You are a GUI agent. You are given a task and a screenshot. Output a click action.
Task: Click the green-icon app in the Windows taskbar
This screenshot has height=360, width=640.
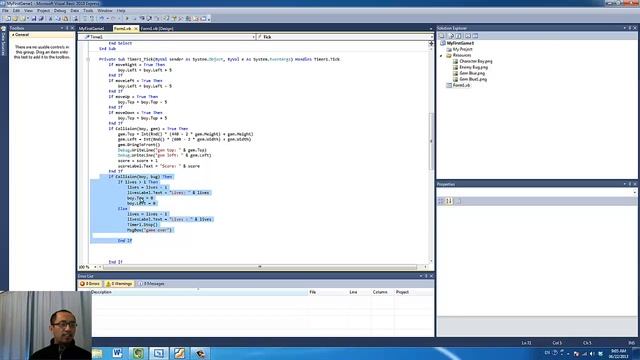[x=138, y=353]
